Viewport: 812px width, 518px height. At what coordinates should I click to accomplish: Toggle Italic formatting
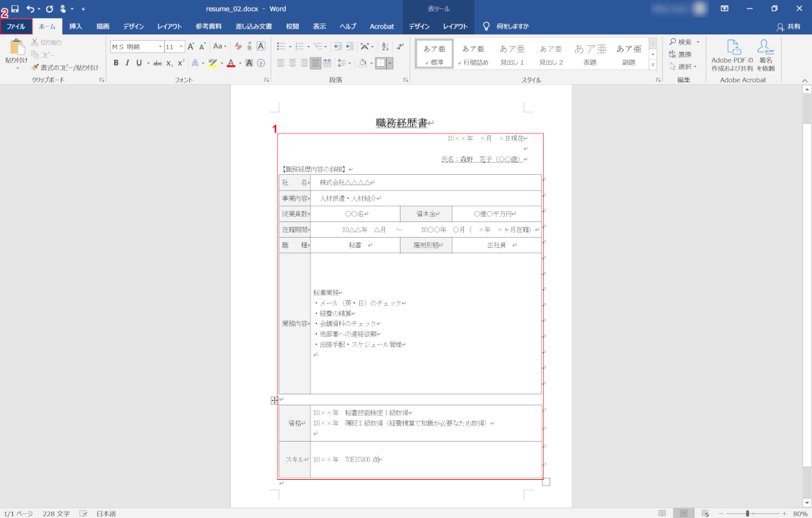[128, 63]
